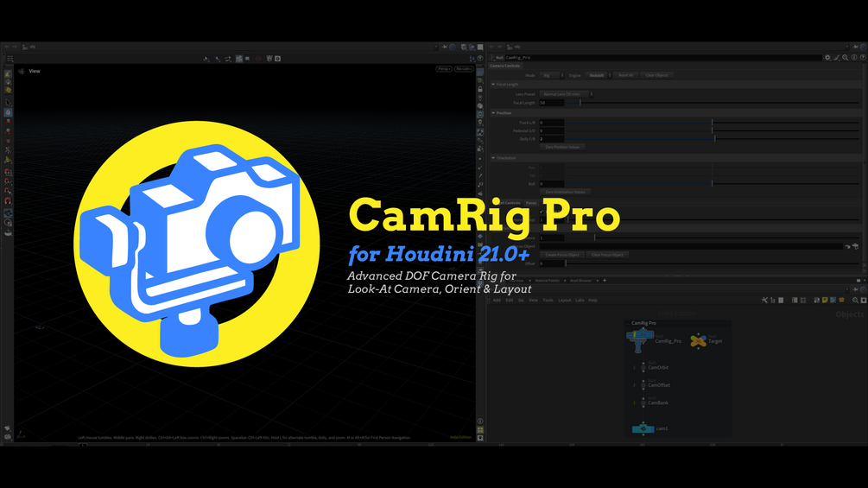Select the CamBank null node
Image resolution: width=868 pixels, height=488 pixels.
(643, 402)
